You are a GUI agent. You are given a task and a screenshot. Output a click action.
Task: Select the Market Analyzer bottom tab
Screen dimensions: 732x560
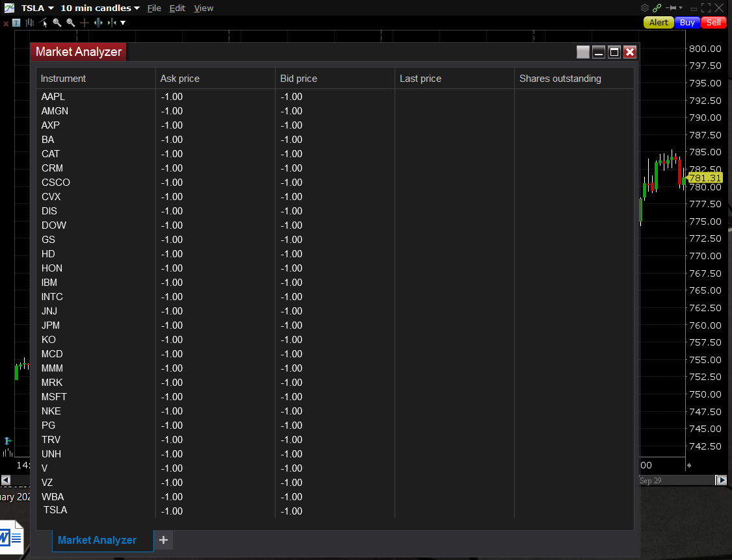(103, 541)
